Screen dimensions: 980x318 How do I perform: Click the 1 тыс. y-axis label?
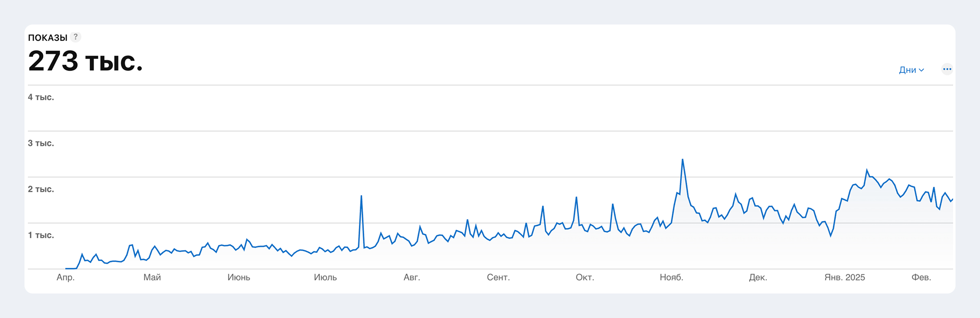tap(41, 235)
